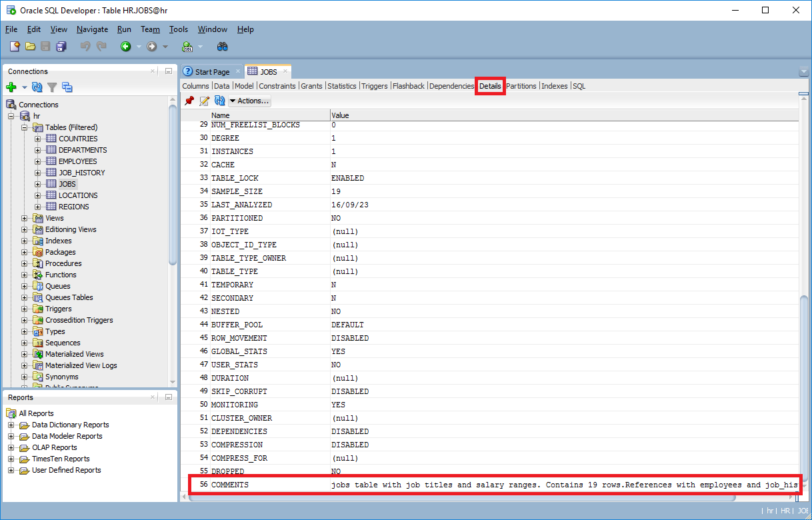Click the Open folder toolbar icon
The width and height of the screenshot is (812, 520).
(30, 47)
